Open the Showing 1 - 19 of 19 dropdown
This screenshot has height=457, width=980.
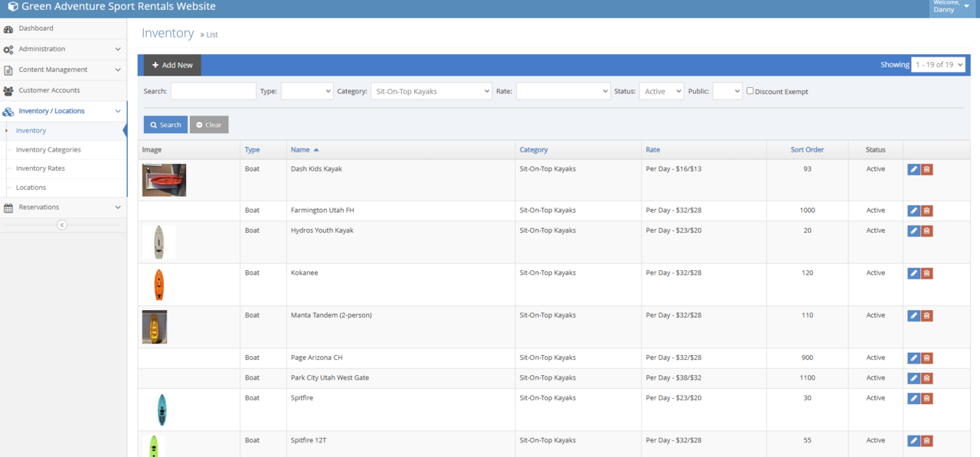point(937,65)
